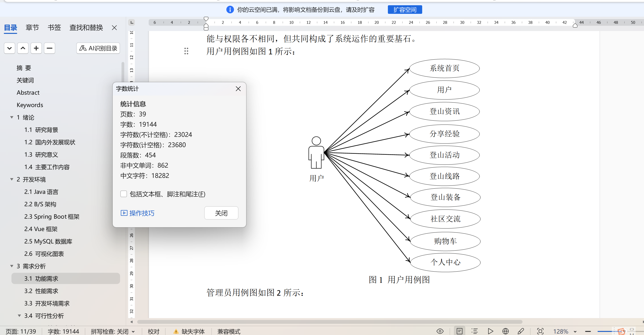644x335 pixels.
Task: Click the highlighter pen icon in status bar
Action: pos(521,331)
